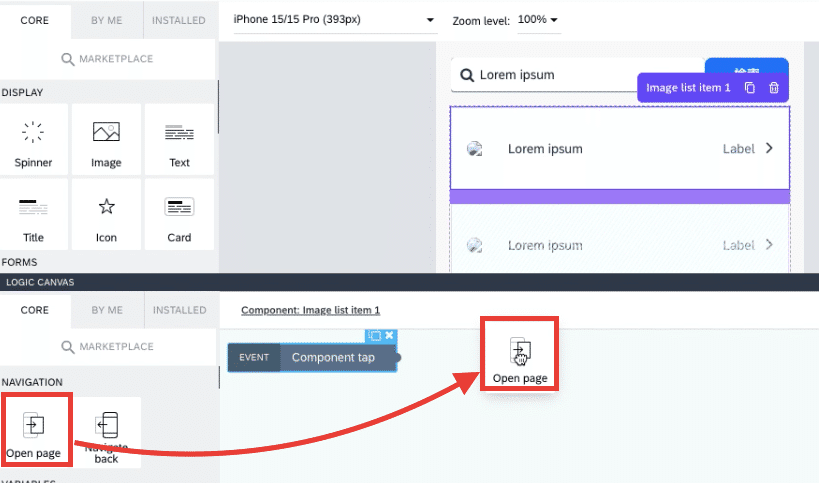The width and height of the screenshot is (819, 483).
Task: Click Label text in first list item
Action: coord(739,149)
